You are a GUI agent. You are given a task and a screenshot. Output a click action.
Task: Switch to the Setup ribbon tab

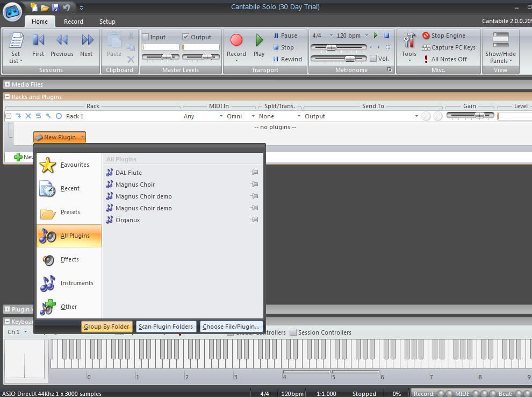(x=107, y=22)
